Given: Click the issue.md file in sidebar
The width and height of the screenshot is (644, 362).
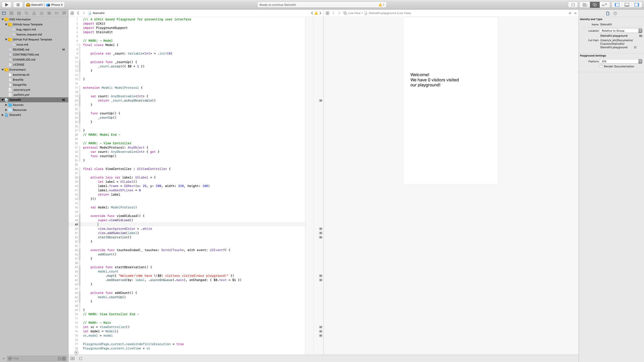Looking at the screenshot, I should pos(22,44).
